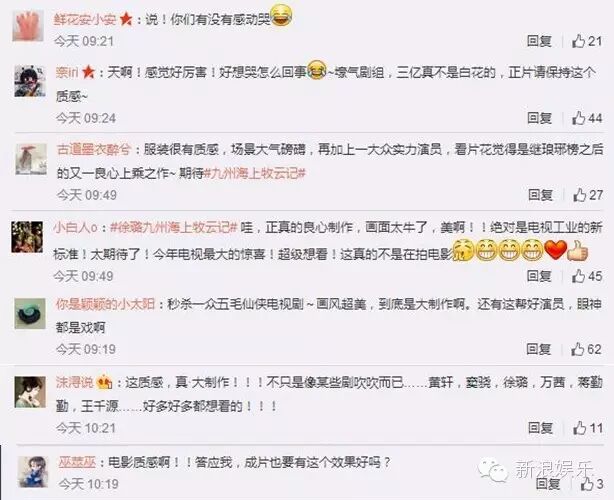This screenshot has width=614, height=500.
Task: Open the #徐璐九州海上牧云记# hashtag link
Action: tap(174, 227)
